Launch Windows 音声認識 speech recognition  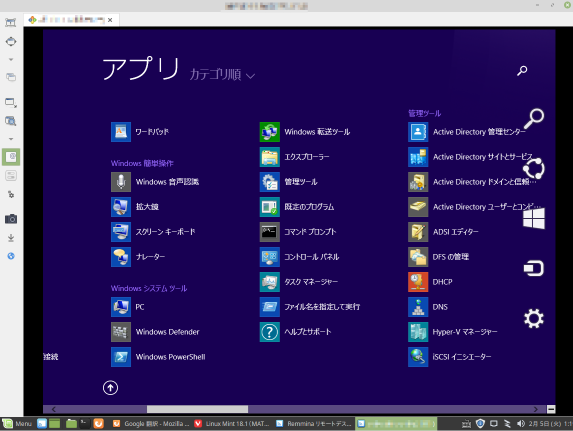point(155,182)
